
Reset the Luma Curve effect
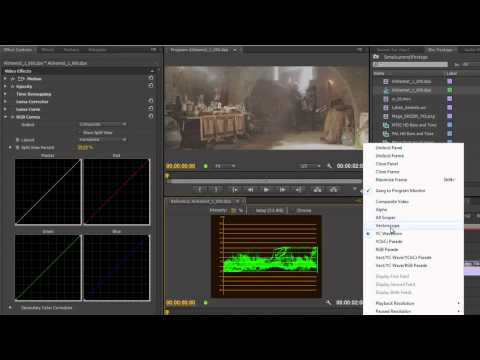[x=151, y=108]
